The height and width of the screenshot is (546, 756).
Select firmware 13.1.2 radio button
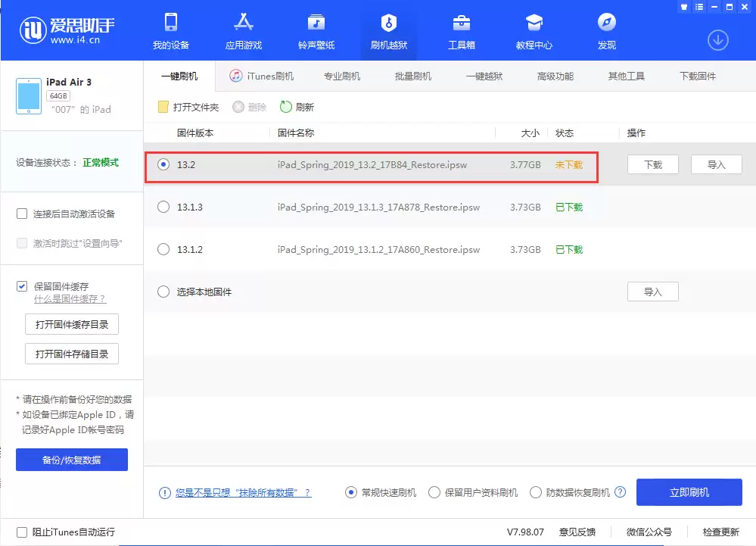pyautogui.click(x=163, y=249)
